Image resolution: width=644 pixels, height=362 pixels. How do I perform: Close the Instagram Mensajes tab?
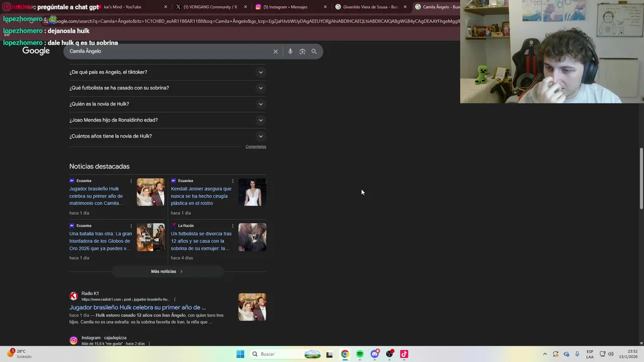pos(325,7)
